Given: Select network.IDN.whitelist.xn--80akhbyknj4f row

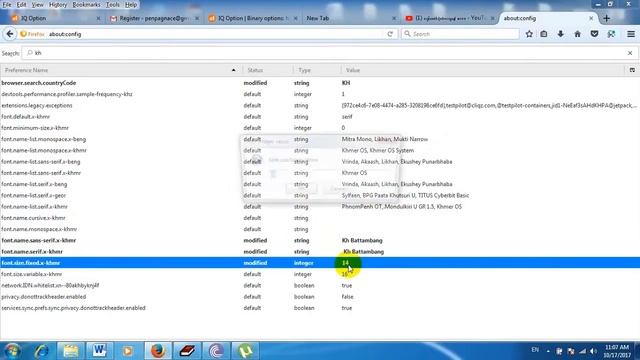Looking at the screenshot, I should [320, 286].
